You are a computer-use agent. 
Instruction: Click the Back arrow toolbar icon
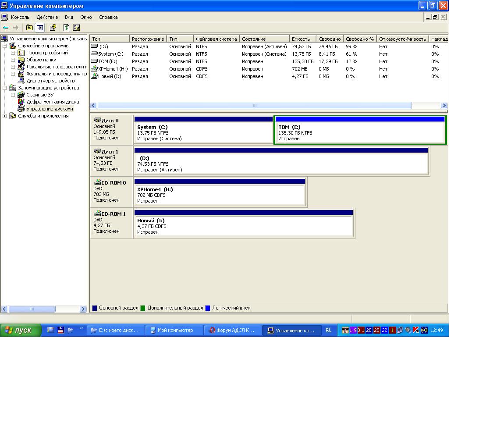click(x=6, y=28)
